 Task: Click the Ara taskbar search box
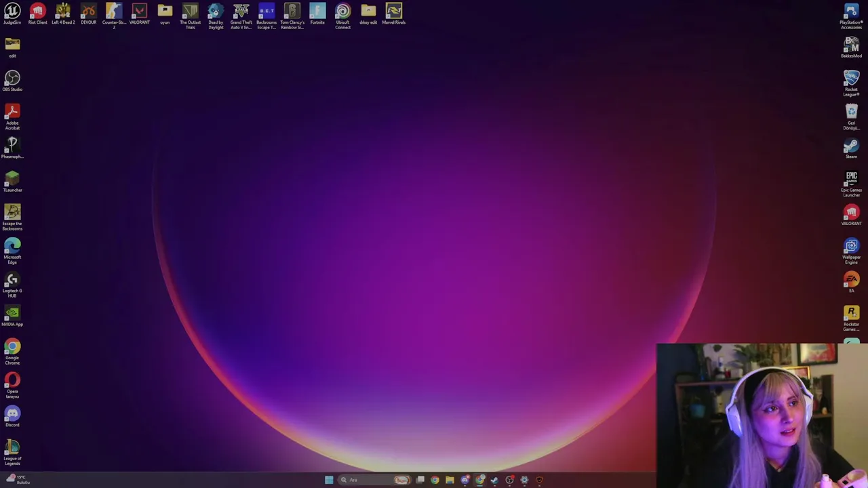coord(376,480)
